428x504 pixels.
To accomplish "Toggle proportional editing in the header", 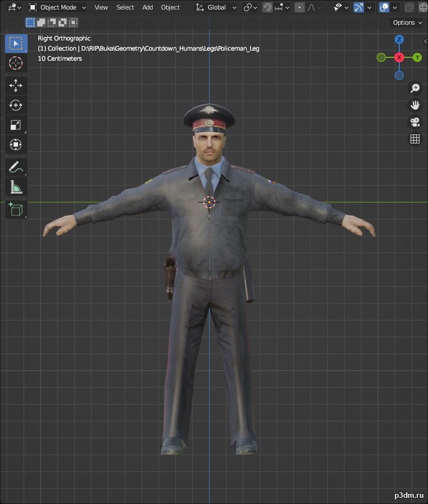I will tap(300, 7).
